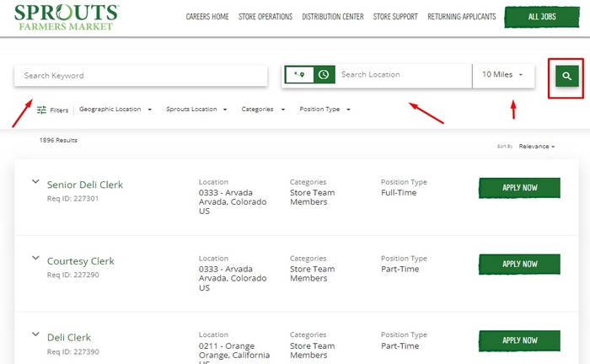Expand the Deli Clerk row chevron
The width and height of the screenshot is (590, 364).
click(35, 334)
